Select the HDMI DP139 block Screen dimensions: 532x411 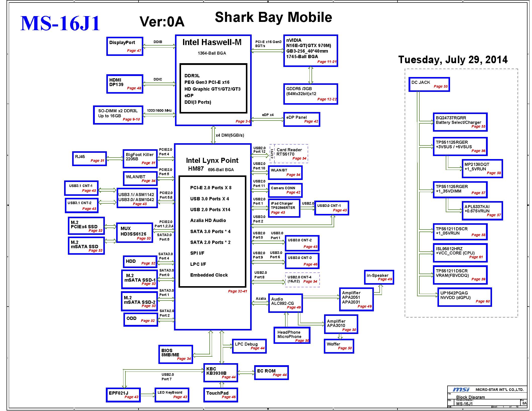pos(125,84)
